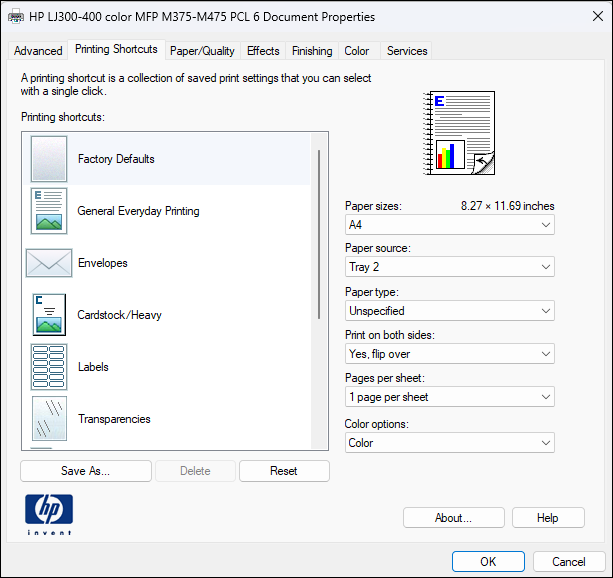Click the General Everyday Printing icon

click(x=49, y=211)
